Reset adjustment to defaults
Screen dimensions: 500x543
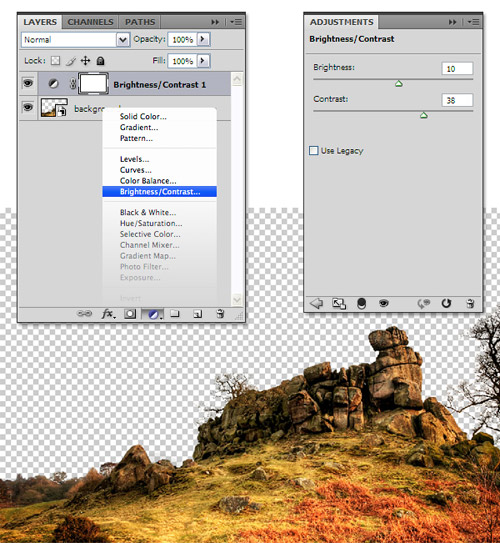[446, 303]
